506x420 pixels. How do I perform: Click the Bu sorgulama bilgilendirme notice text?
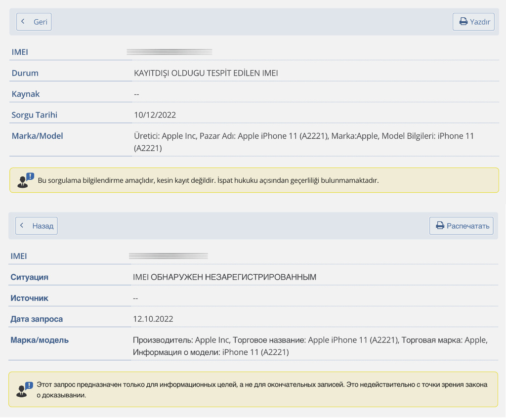pyautogui.click(x=208, y=181)
